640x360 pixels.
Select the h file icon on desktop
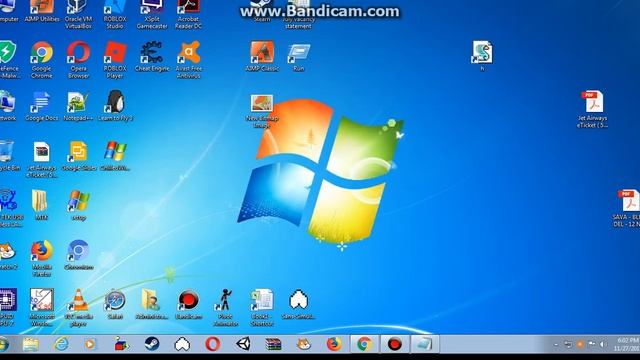tap(482, 56)
